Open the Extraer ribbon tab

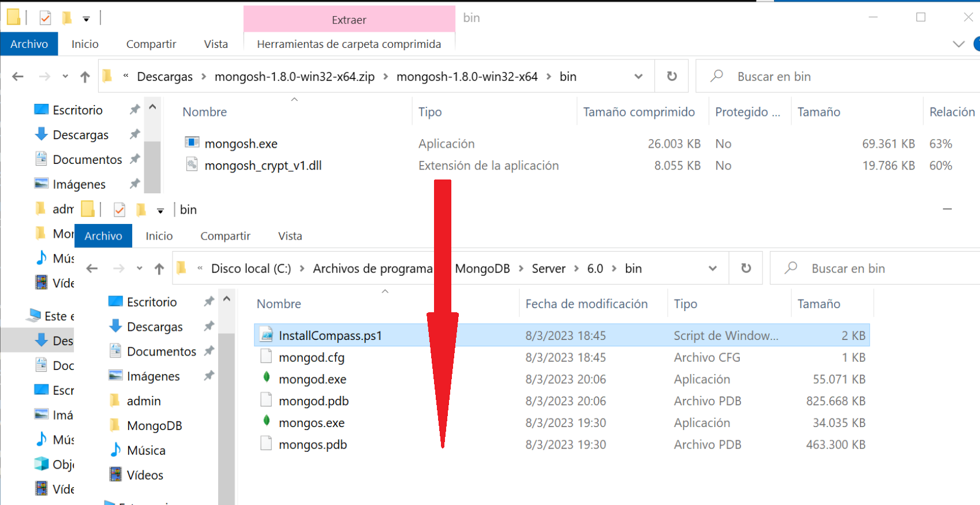[x=349, y=20]
